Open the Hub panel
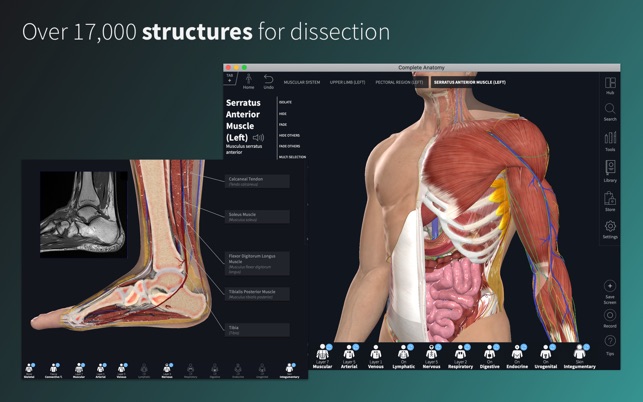This screenshot has height=402, width=643. click(610, 84)
